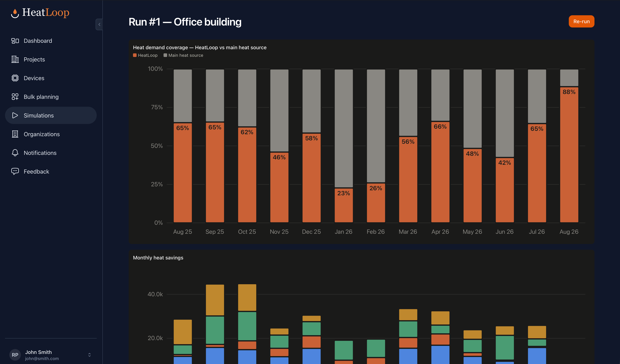The image size is (620, 364).
Task: Click the 'Heat demand coverage' chart title
Action: click(199, 47)
